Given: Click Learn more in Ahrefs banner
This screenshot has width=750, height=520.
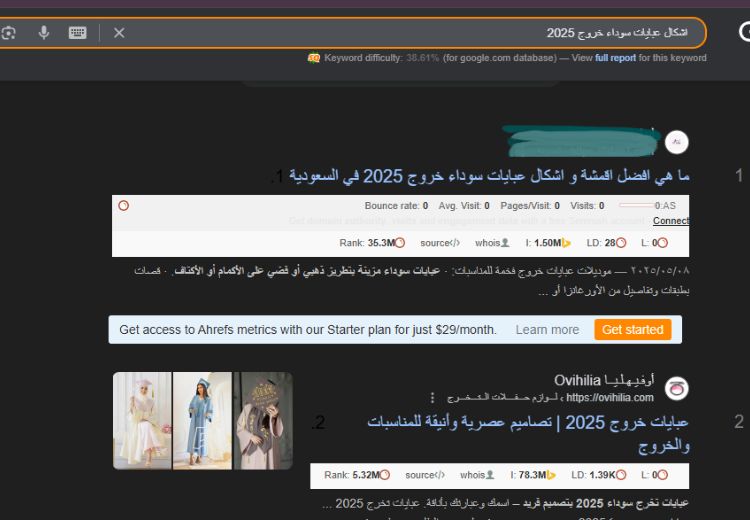Looking at the screenshot, I should [547, 330].
